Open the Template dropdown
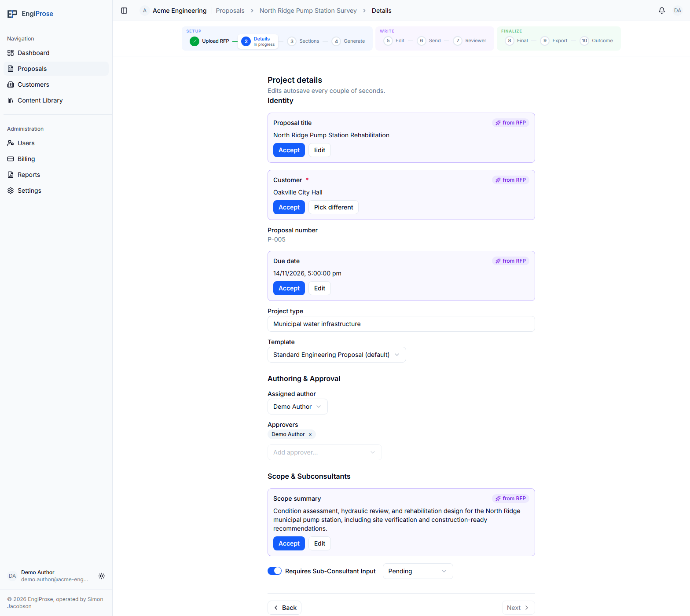Image resolution: width=690 pixels, height=616 pixels. (337, 355)
